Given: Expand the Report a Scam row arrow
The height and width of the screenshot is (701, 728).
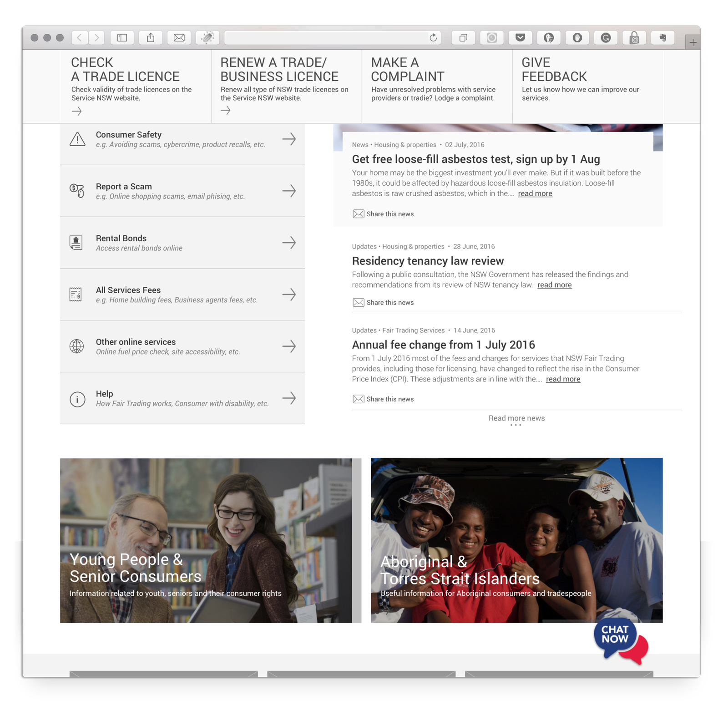Looking at the screenshot, I should (289, 191).
